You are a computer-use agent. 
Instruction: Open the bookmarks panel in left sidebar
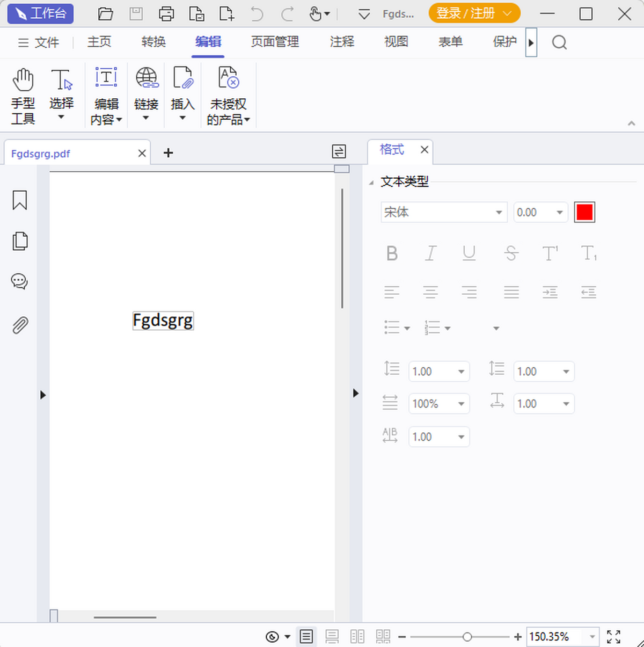[x=19, y=199]
